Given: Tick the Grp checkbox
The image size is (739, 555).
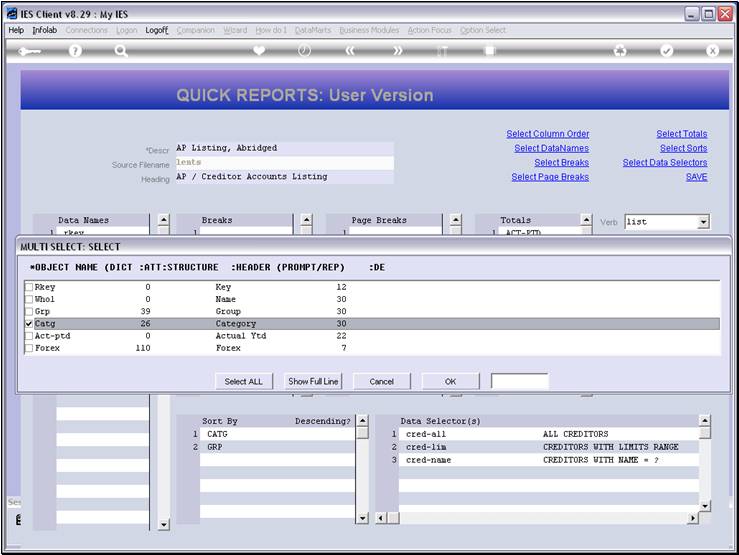Looking at the screenshot, I should click(x=29, y=311).
